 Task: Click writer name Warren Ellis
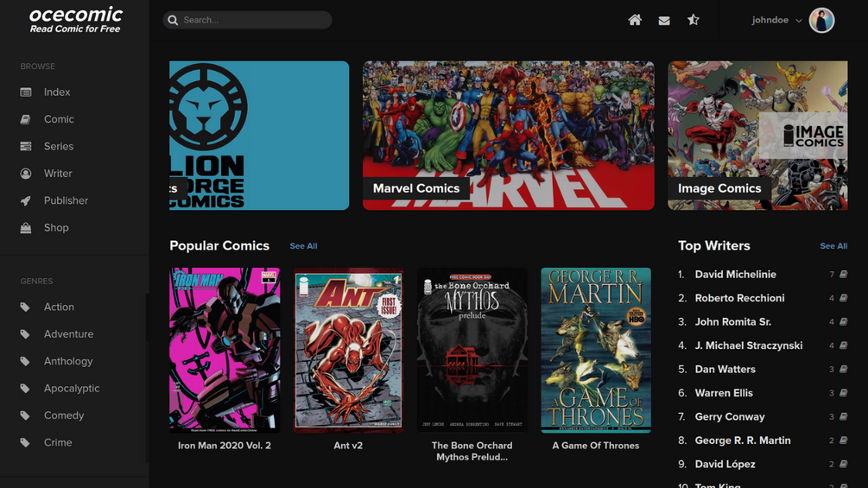[x=724, y=393]
